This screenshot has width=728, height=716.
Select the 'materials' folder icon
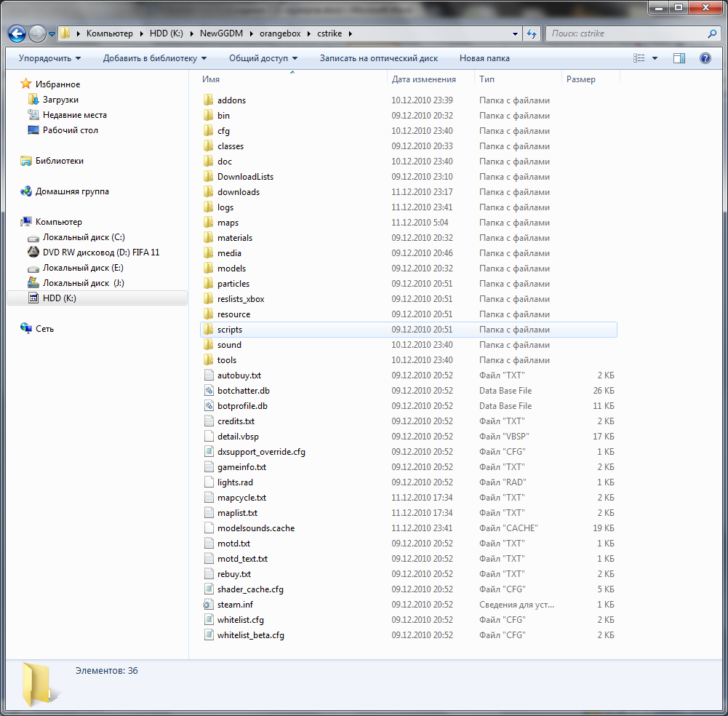[x=209, y=237]
